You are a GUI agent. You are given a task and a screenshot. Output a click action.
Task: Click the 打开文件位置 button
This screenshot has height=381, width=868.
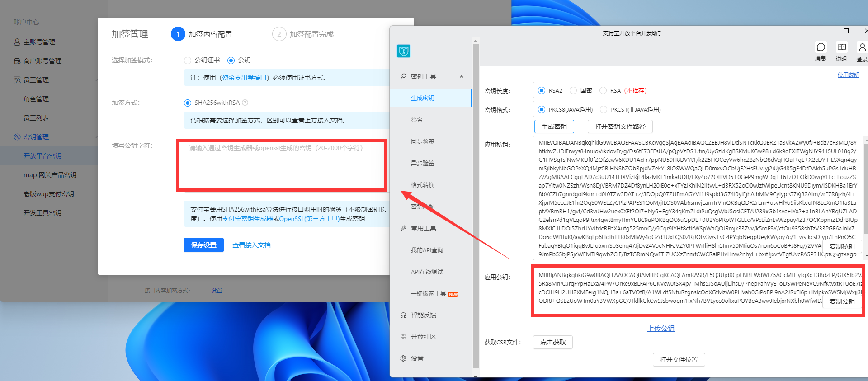(x=679, y=360)
